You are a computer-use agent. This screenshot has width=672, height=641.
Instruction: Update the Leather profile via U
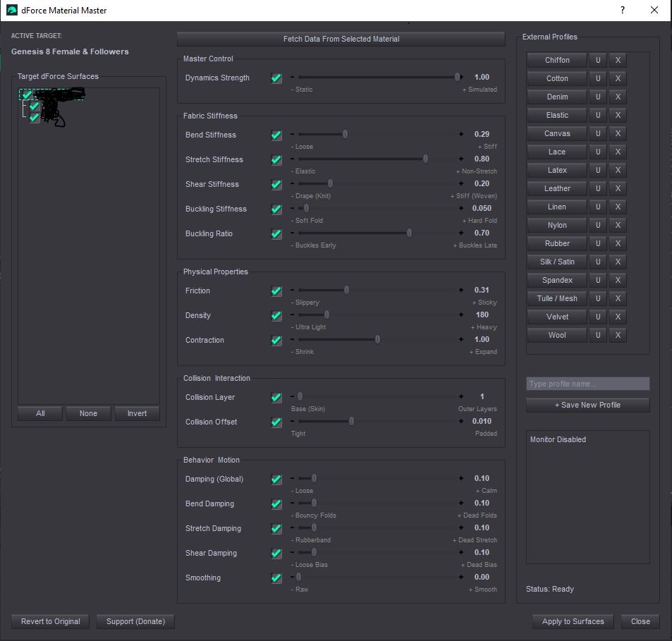tap(598, 188)
